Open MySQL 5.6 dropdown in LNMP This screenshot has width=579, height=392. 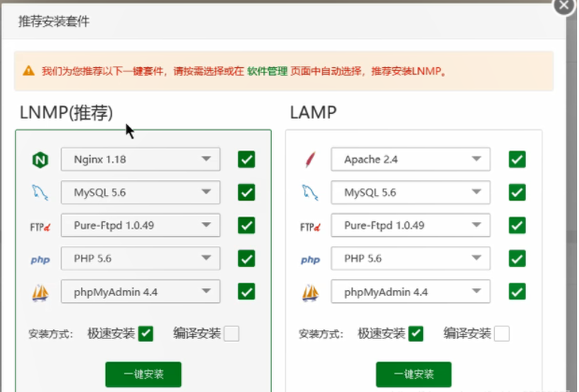pyautogui.click(x=141, y=192)
